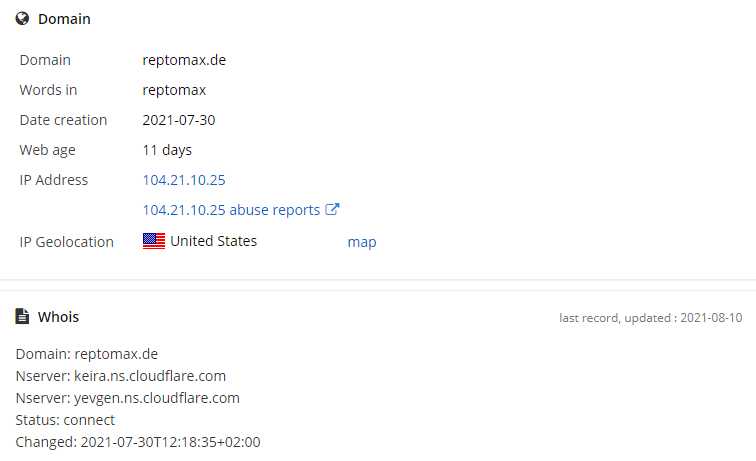Click the Whois section heading
This screenshot has height=461, width=756.
(x=58, y=317)
